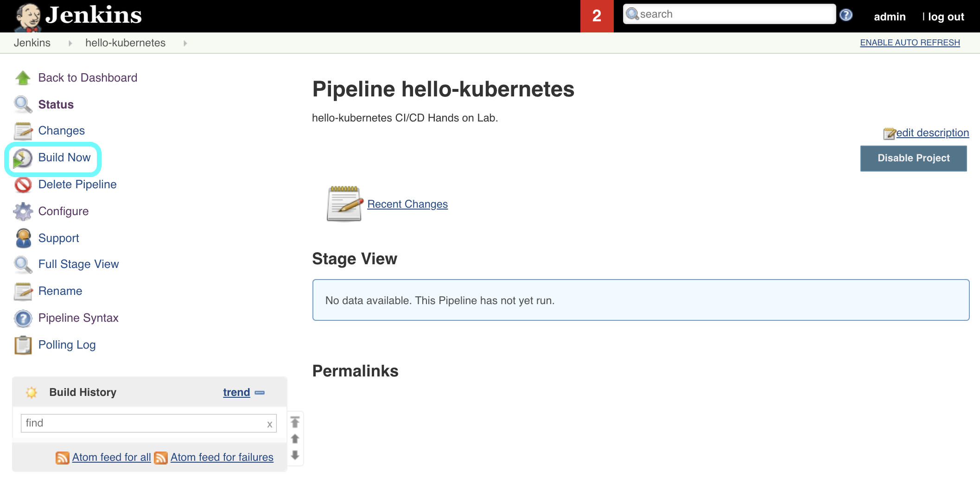
Task: Click the hello-kubernetes breadcrumb link
Action: 125,43
